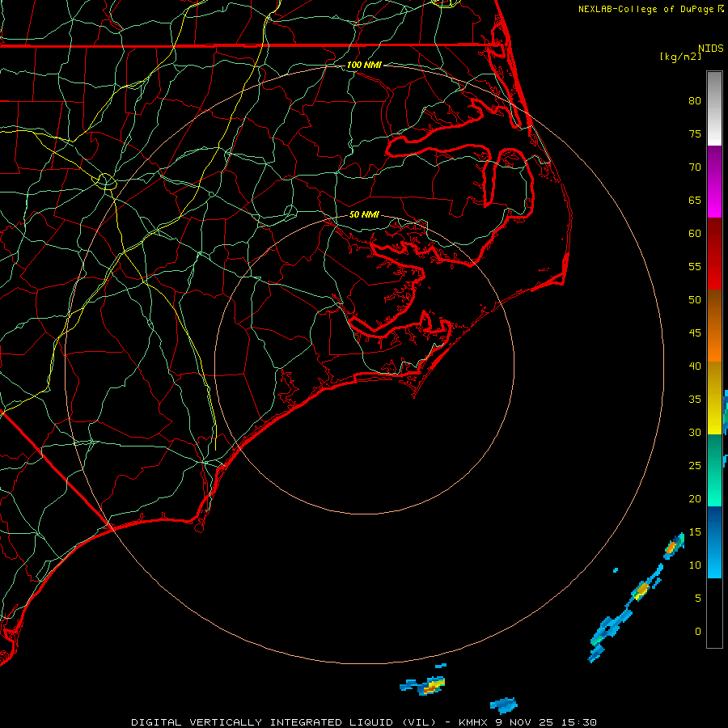728x728 pixels.
Task: Pick the orange-brown segment of color bar
Action: pyautogui.click(x=714, y=325)
